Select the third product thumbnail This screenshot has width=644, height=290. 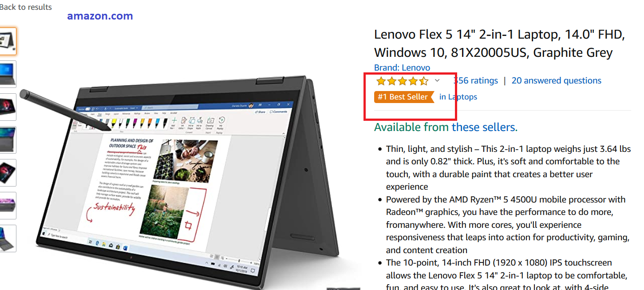(8, 107)
